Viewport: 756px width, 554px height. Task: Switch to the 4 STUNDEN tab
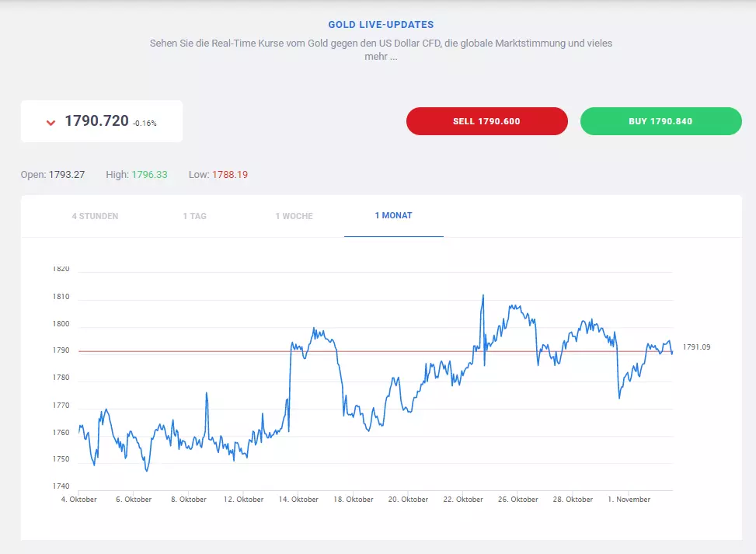95,216
